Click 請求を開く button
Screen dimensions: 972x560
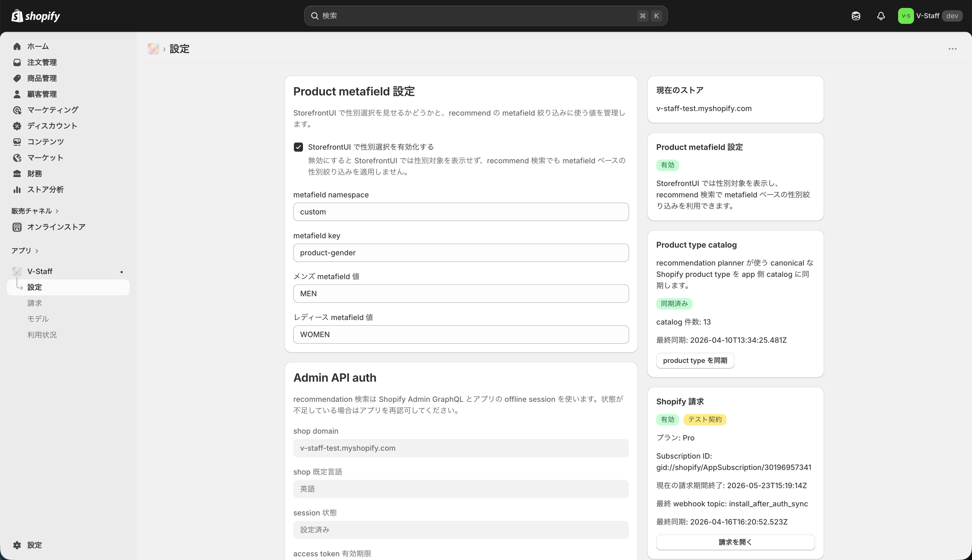[735, 542]
